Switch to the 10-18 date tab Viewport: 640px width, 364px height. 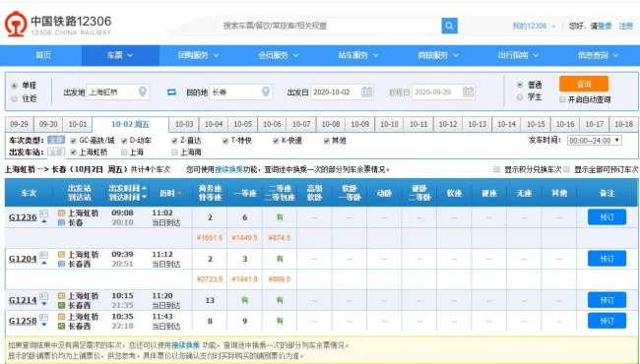pyautogui.click(x=623, y=124)
